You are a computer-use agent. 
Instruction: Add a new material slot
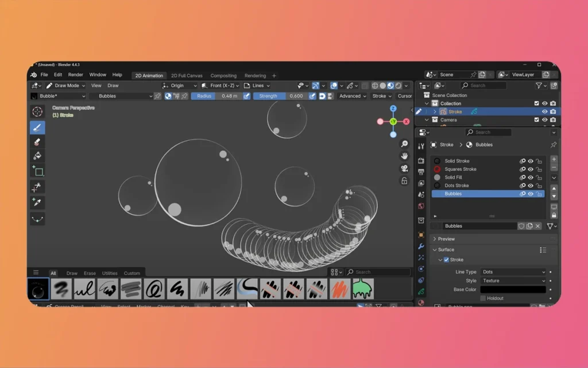(554, 159)
